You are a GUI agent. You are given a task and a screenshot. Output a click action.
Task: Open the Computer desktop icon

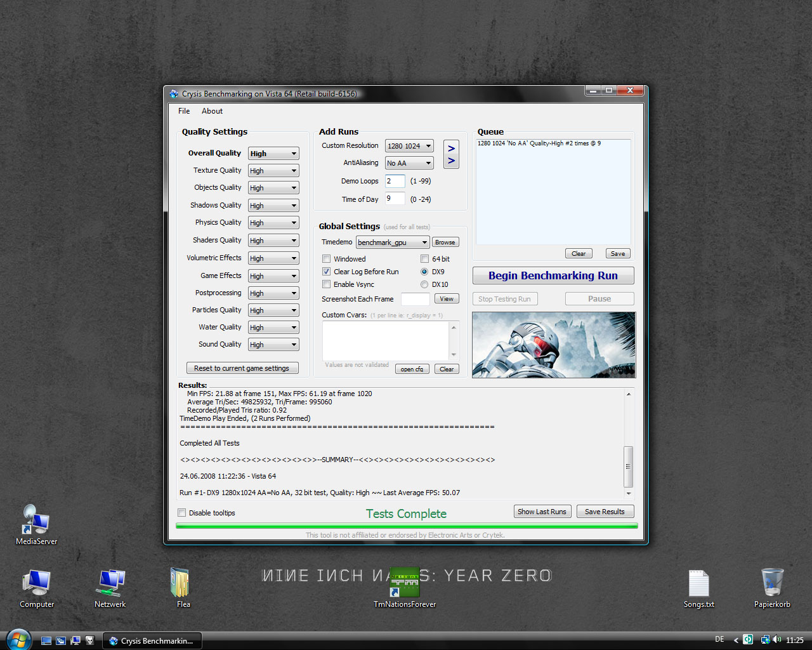pyautogui.click(x=36, y=584)
